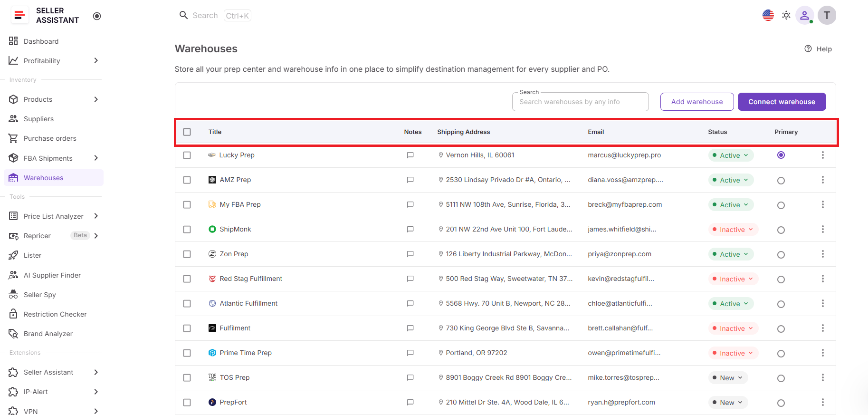Open notes for ShipMonk
Viewport: 868px width, 415px height.
(x=410, y=229)
